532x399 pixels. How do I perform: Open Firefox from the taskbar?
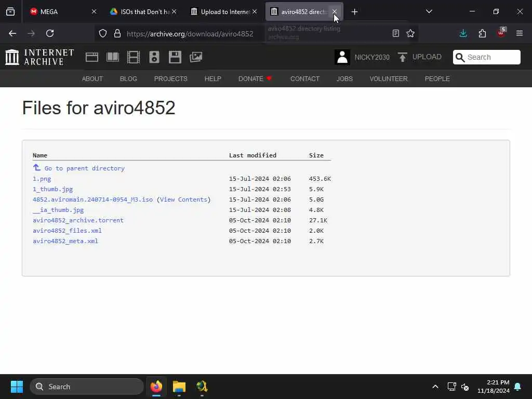coord(156,387)
